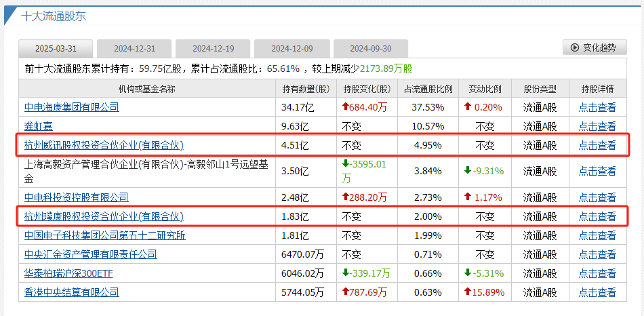Image resolution: width=644 pixels, height=316 pixels.
Task: Open 中电海康集团有限公司 shareholder link
Action: [x=71, y=108]
